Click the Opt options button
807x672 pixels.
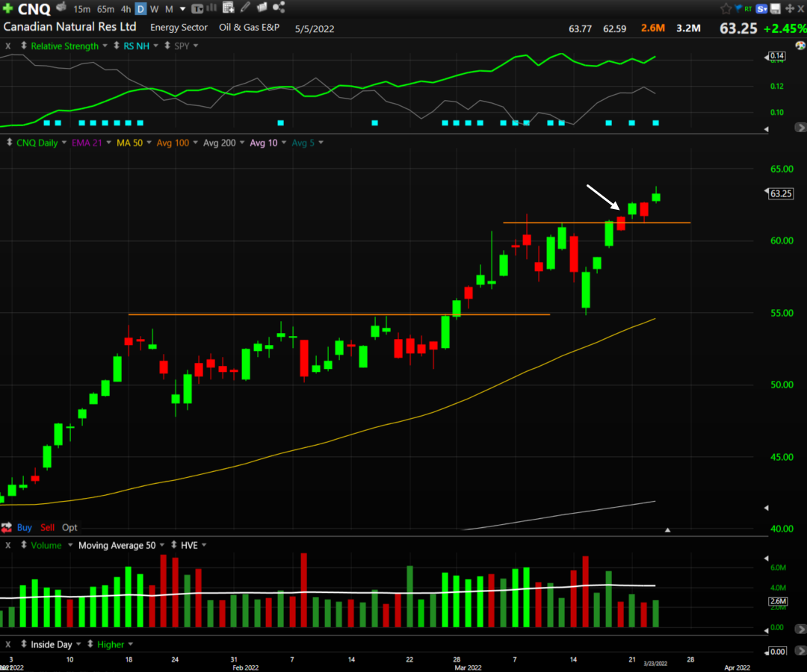coord(69,527)
